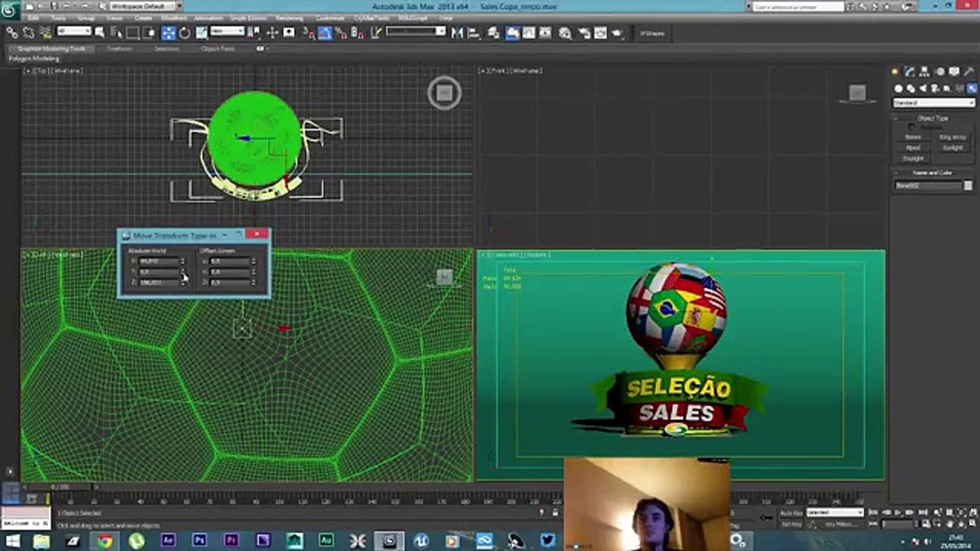Open the Modifiers menu
The image size is (980, 551).
tap(174, 18)
